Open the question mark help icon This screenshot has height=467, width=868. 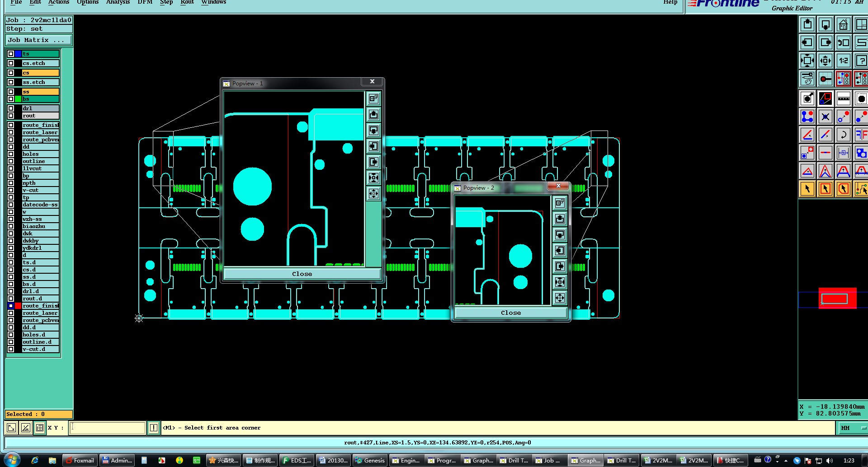click(861, 61)
